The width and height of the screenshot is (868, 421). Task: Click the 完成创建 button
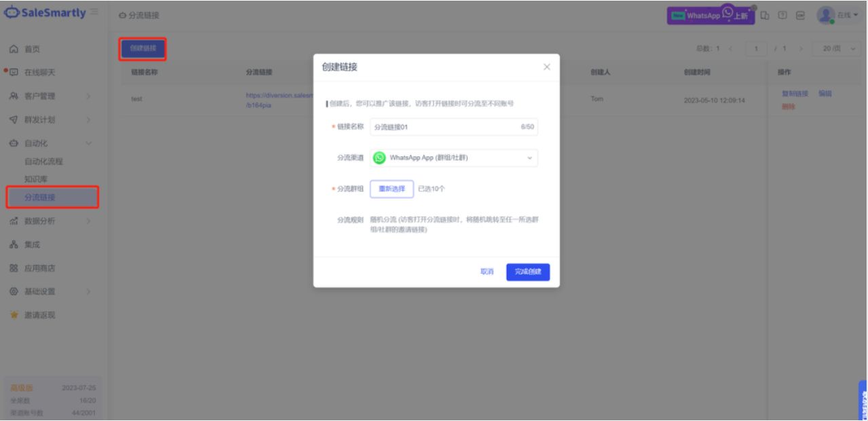pos(527,272)
